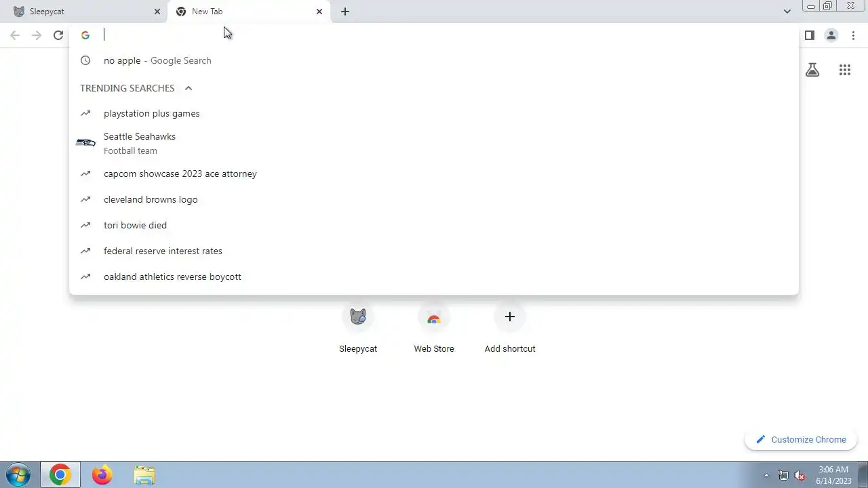This screenshot has width=868, height=488.
Task: Open File Explorer from the taskbar
Action: point(144,475)
